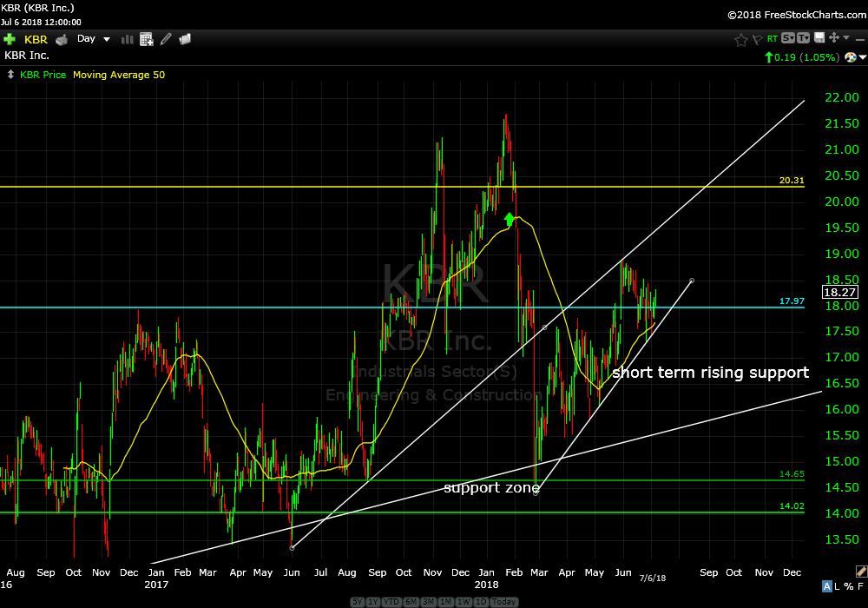The image size is (868, 608).
Task: Open the add indicator icon
Action: pyautogui.click(x=147, y=39)
